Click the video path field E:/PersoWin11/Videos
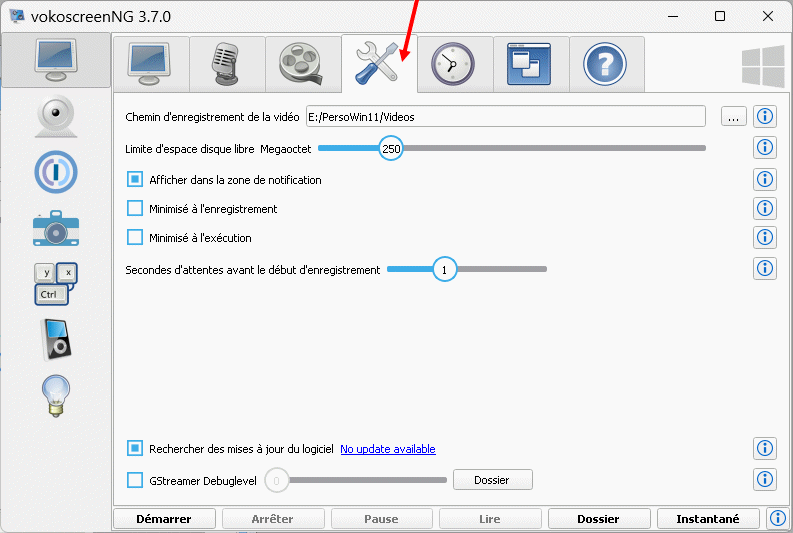This screenshot has width=793, height=533. pos(506,117)
